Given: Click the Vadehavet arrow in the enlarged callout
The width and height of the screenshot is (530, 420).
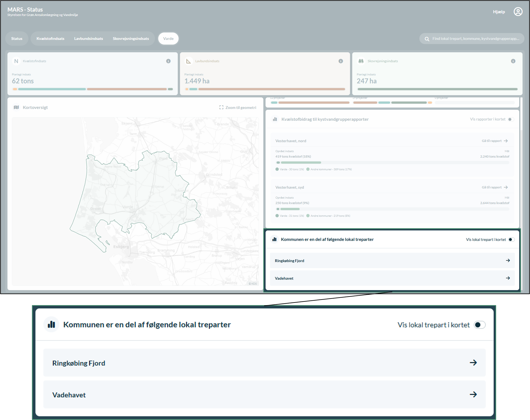Looking at the screenshot, I should point(473,394).
